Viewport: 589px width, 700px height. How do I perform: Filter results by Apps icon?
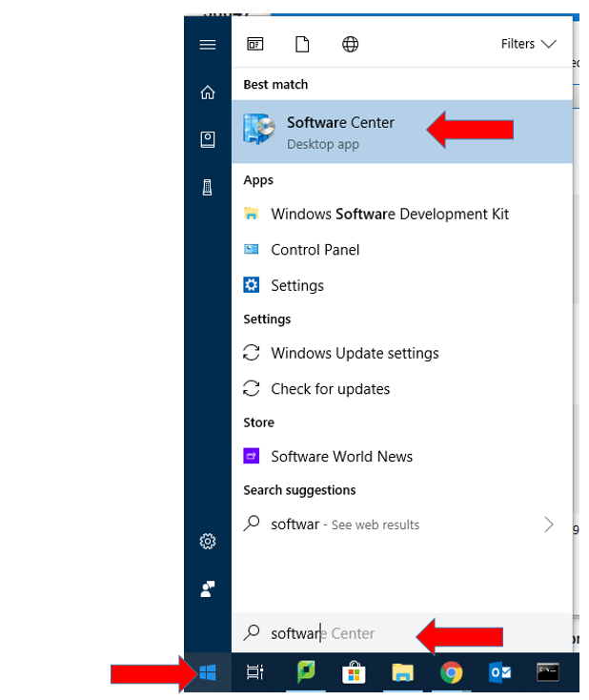coord(255,44)
